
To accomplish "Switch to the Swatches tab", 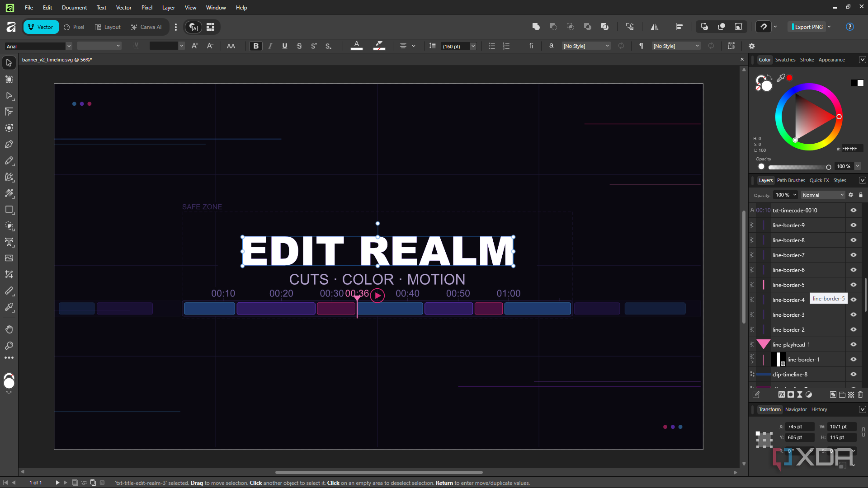I will tap(785, 60).
